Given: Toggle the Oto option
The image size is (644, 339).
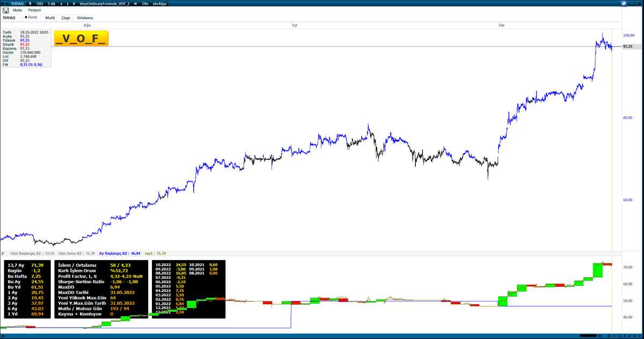Looking at the screenshot, I should pyautogui.click(x=145, y=3).
